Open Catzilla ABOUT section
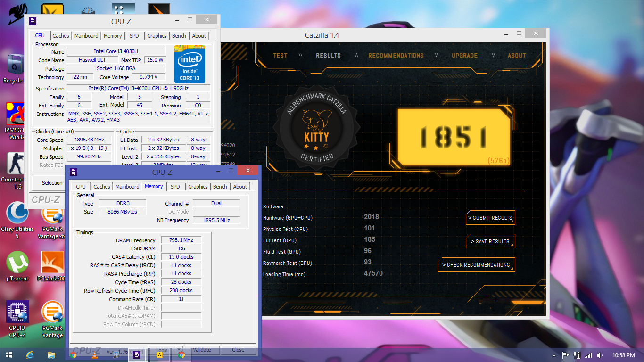The image size is (644, 362). [517, 56]
